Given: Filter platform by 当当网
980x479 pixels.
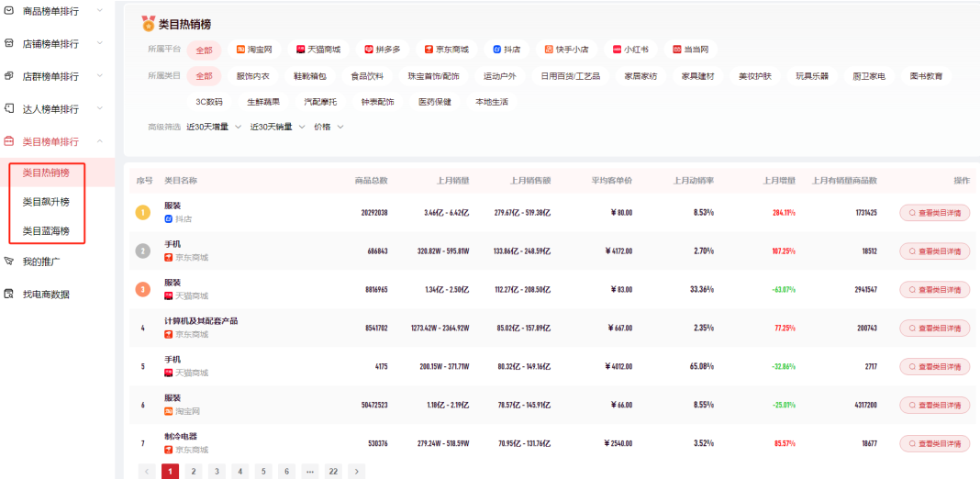Looking at the screenshot, I should 691,50.
